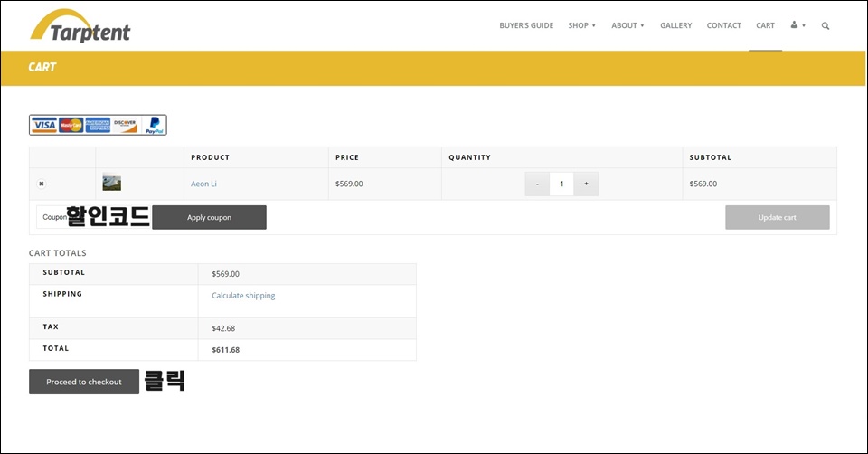Increase quantity with plus button
Screen dimensions: 868x454
(x=586, y=184)
